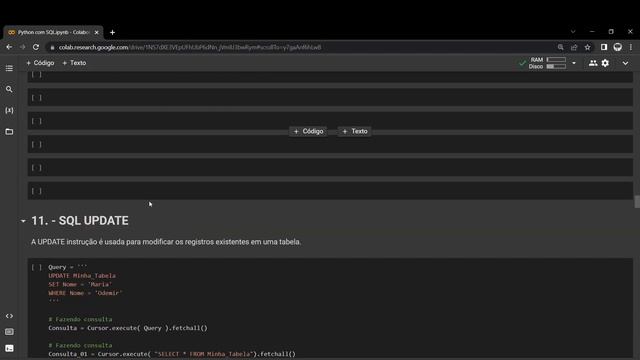This screenshot has width=640, height=360.
Task: Open the Chrome three-dot menu
Action: coord(631,47)
